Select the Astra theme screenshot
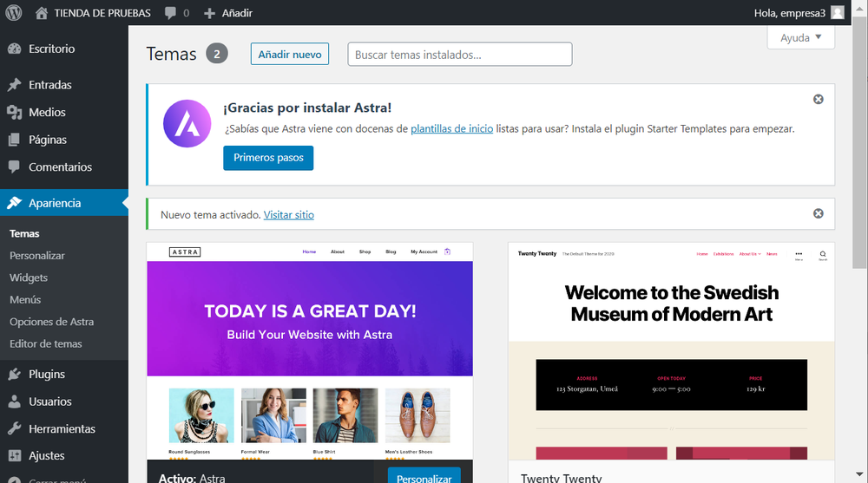Viewport: 868px width, 483px height. (x=310, y=351)
